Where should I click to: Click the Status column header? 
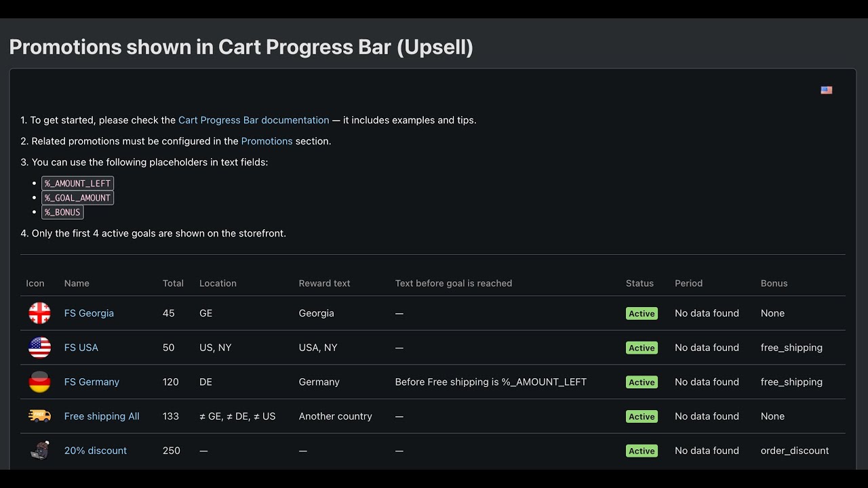pyautogui.click(x=639, y=283)
